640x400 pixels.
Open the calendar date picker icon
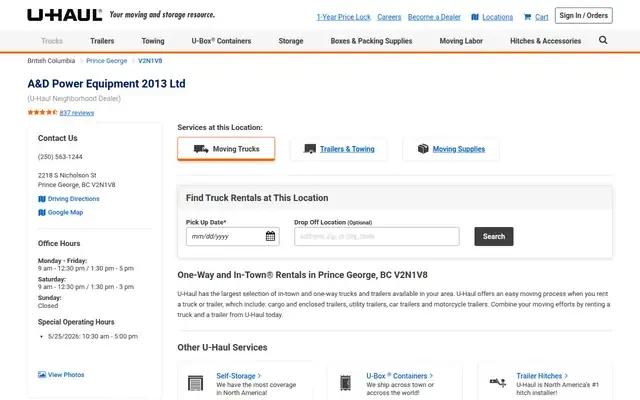(x=270, y=236)
